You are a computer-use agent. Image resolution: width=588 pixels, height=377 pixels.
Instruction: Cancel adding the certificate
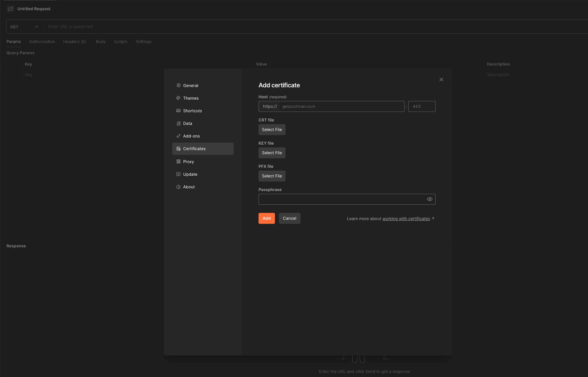(289, 218)
